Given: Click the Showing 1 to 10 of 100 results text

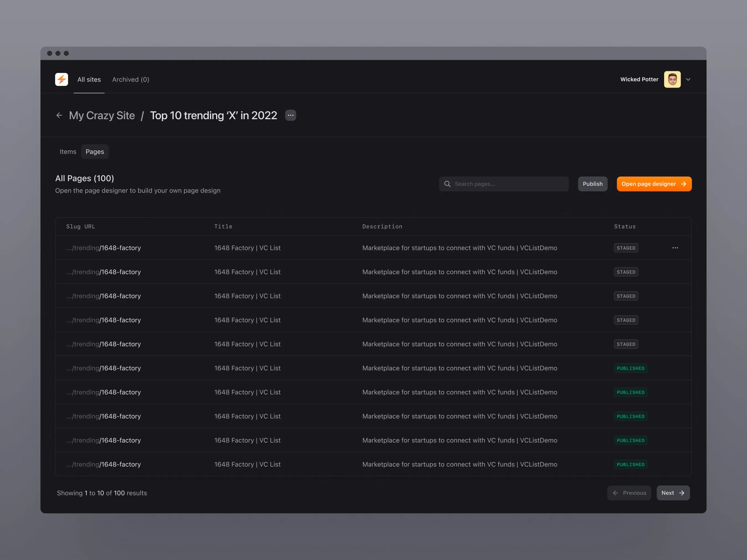Looking at the screenshot, I should coord(102,493).
